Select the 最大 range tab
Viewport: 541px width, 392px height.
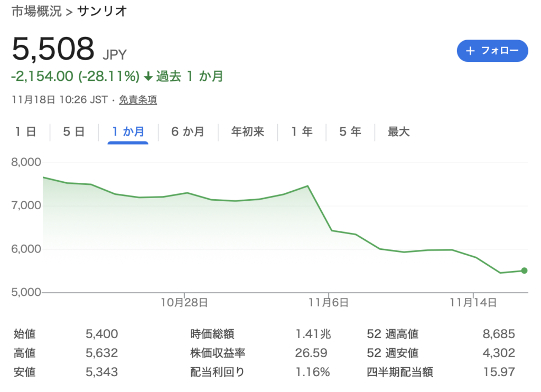[399, 132]
